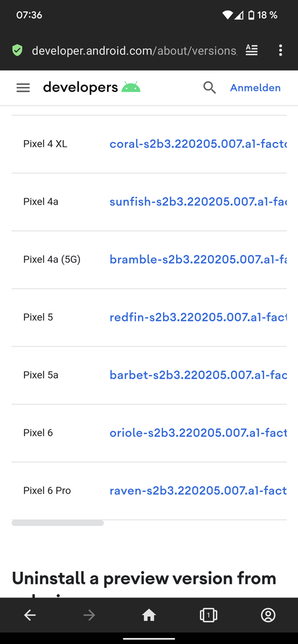Open the browser account profile icon
Image resolution: width=298 pixels, height=644 pixels.
pos(268,615)
